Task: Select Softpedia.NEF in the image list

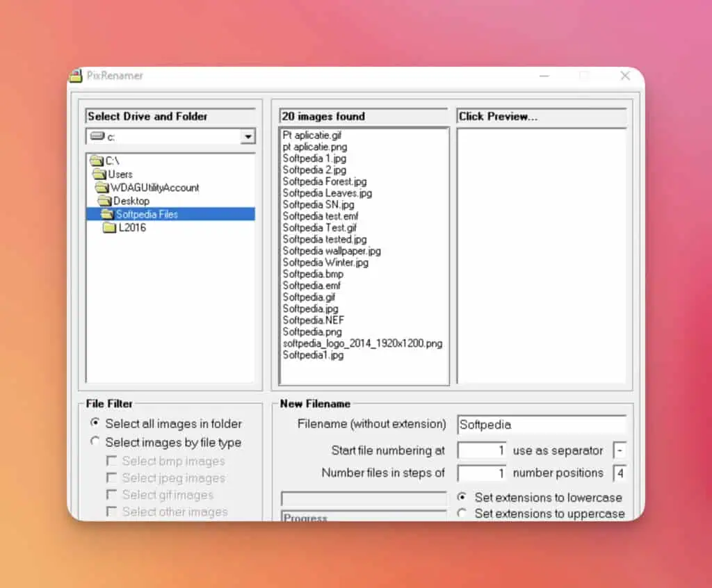Action: (x=314, y=320)
